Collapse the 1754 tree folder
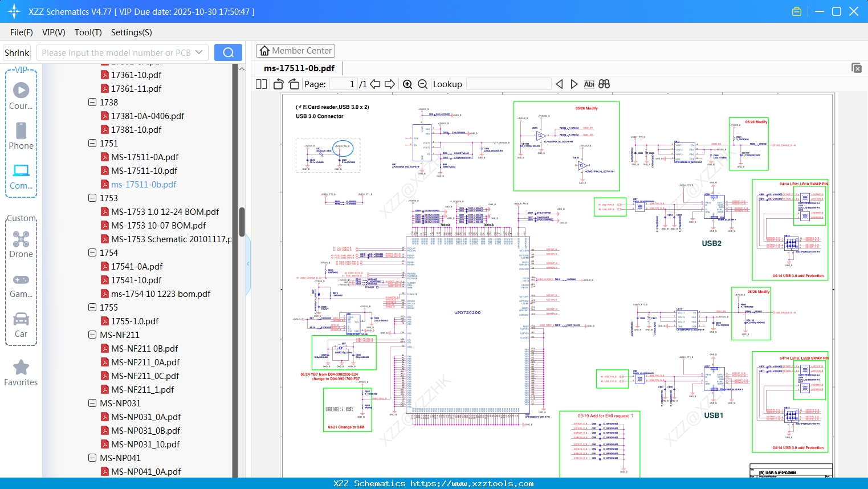The image size is (868, 489). coord(92,252)
